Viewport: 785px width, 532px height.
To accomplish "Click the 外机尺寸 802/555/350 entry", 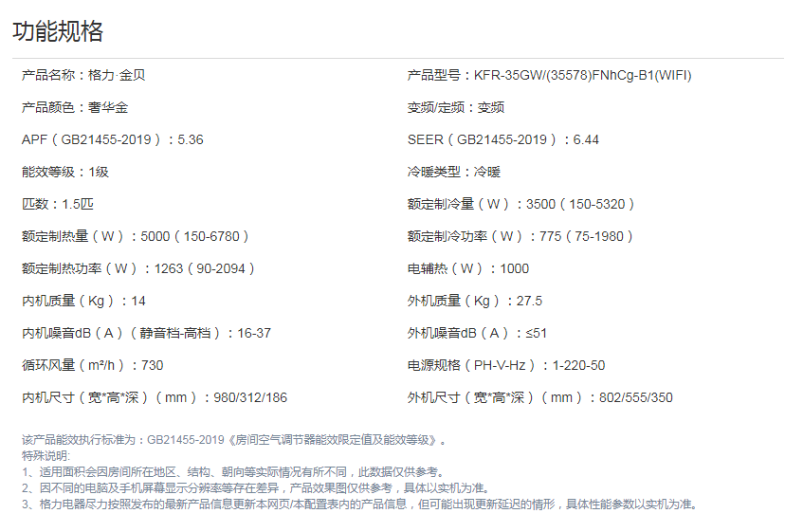I will click(539, 397).
